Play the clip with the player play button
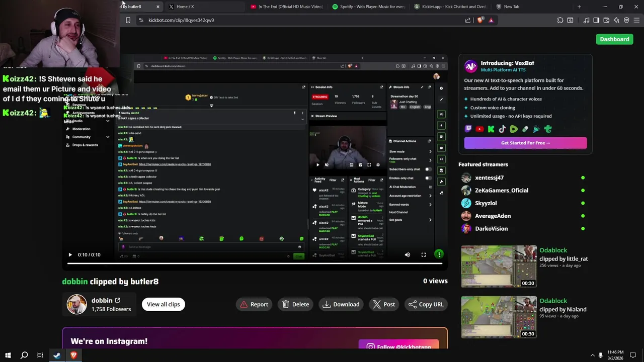This screenshot has width=644, height=362. coord(70,255)
